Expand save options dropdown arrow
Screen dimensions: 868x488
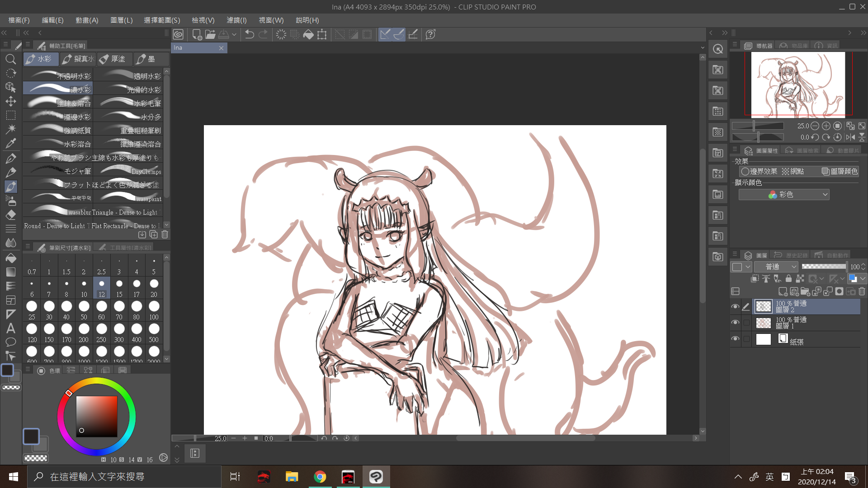(x=234, y=34)
